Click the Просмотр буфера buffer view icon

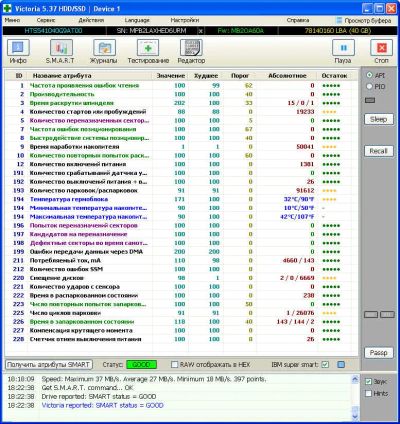click(339, 20)
